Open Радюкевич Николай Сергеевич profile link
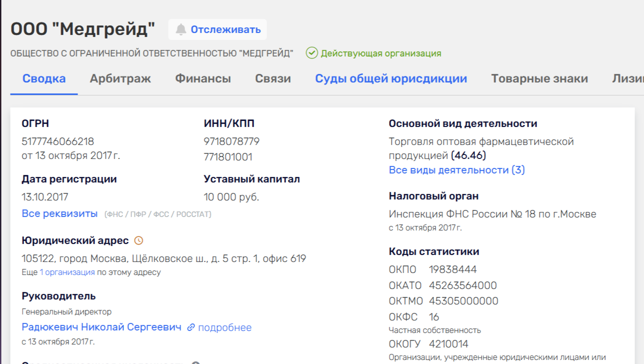The width and height of the screenshot is (644, 364). click(x=101, y=327)
